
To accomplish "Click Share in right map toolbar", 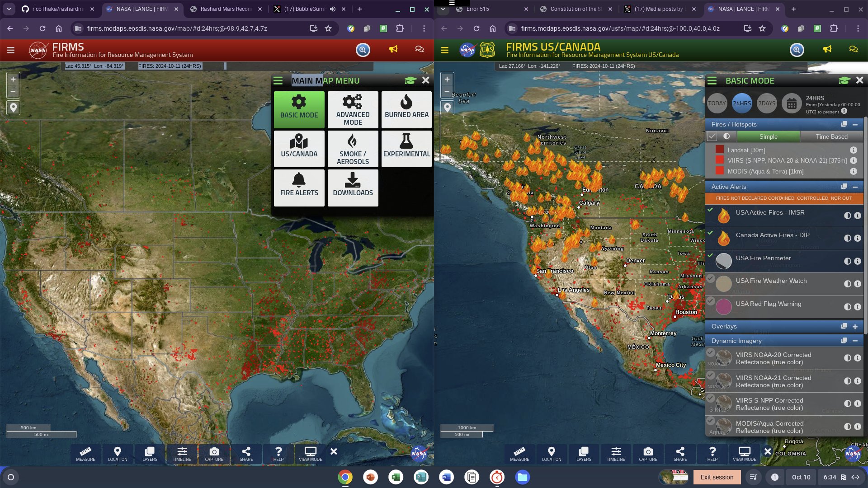I will [680, 454].
